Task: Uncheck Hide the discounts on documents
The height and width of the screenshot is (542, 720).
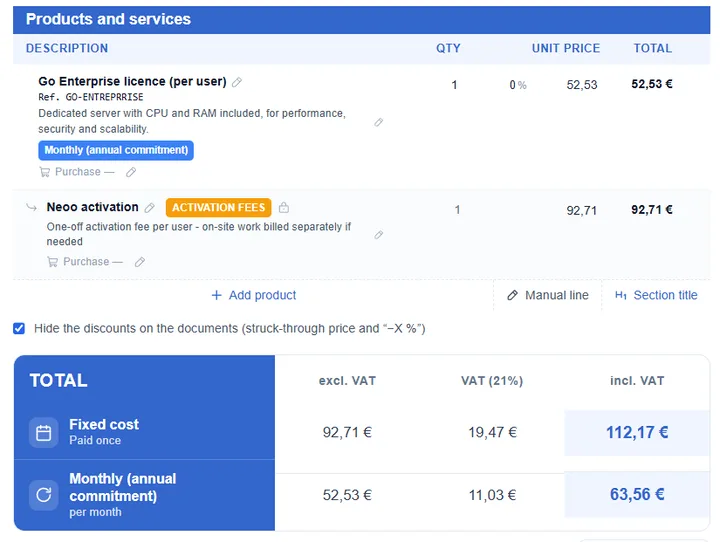Action: click(x=19, y=328)
